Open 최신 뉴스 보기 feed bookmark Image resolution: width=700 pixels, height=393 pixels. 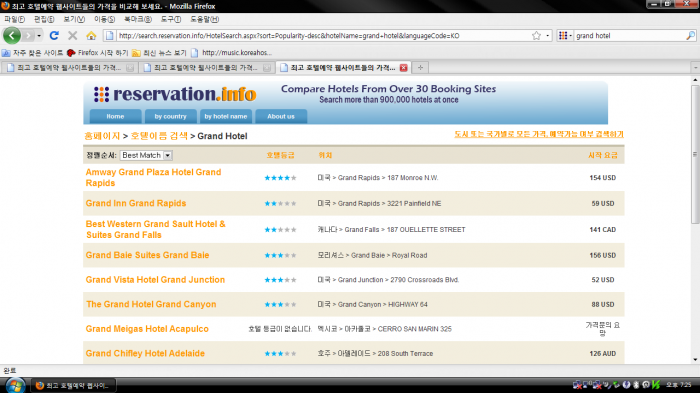159,53
